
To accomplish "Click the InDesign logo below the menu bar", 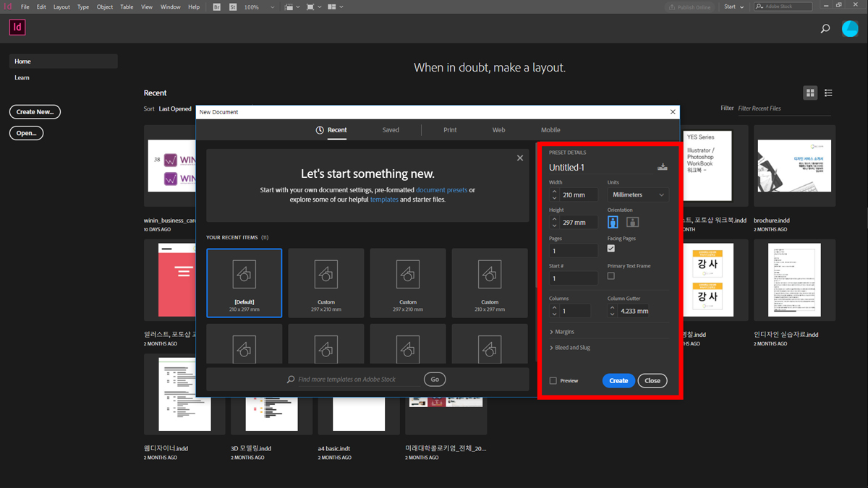I will (x=17, y=28).
